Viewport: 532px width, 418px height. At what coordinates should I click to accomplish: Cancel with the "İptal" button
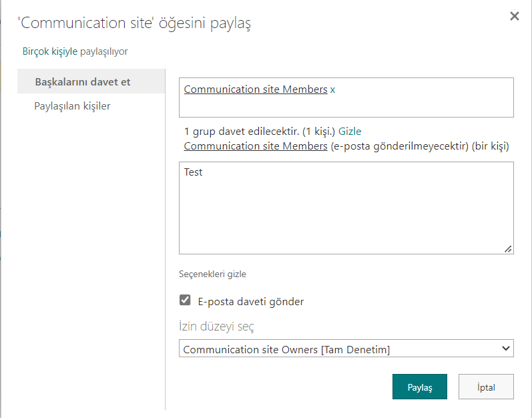486,387
